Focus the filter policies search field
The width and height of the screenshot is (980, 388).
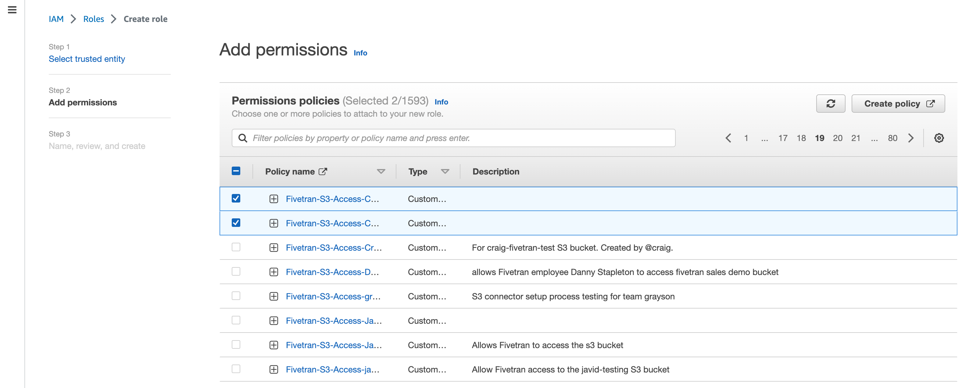pos(453,138)
